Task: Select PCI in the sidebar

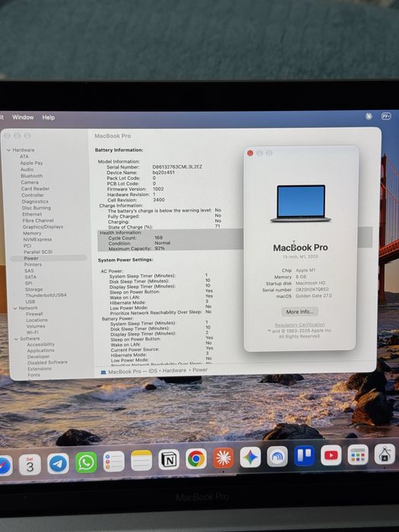Action: point(27,245)
